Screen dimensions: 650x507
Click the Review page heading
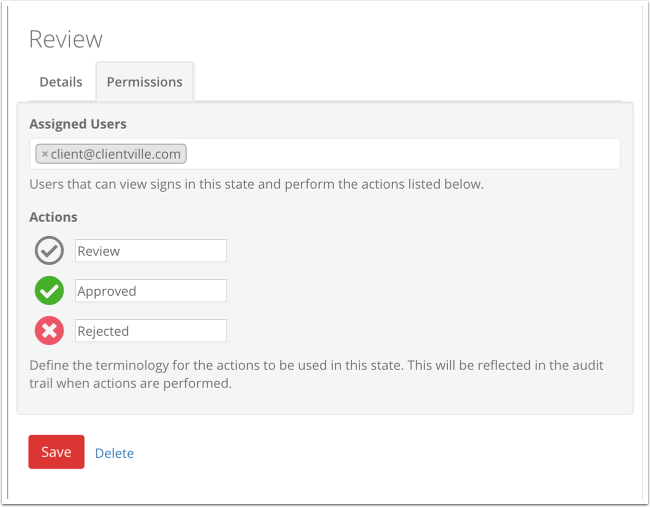point(65,39)
